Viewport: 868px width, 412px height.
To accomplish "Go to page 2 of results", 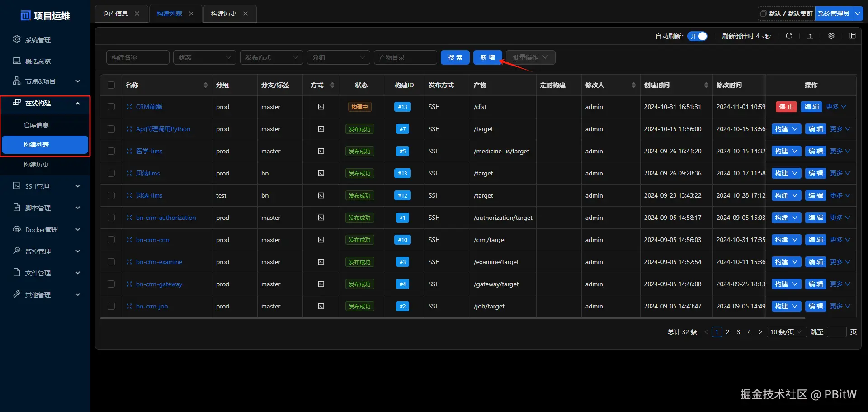I will (727, 332).
